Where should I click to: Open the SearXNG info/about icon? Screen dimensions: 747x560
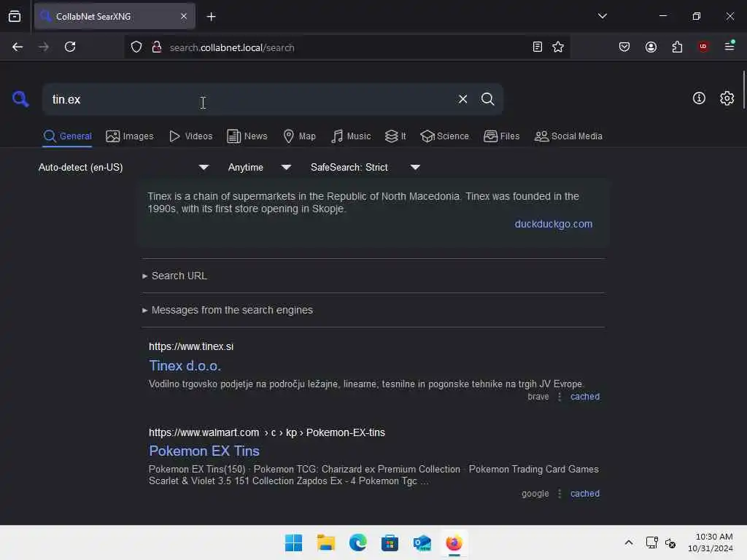tap(699, 98)
